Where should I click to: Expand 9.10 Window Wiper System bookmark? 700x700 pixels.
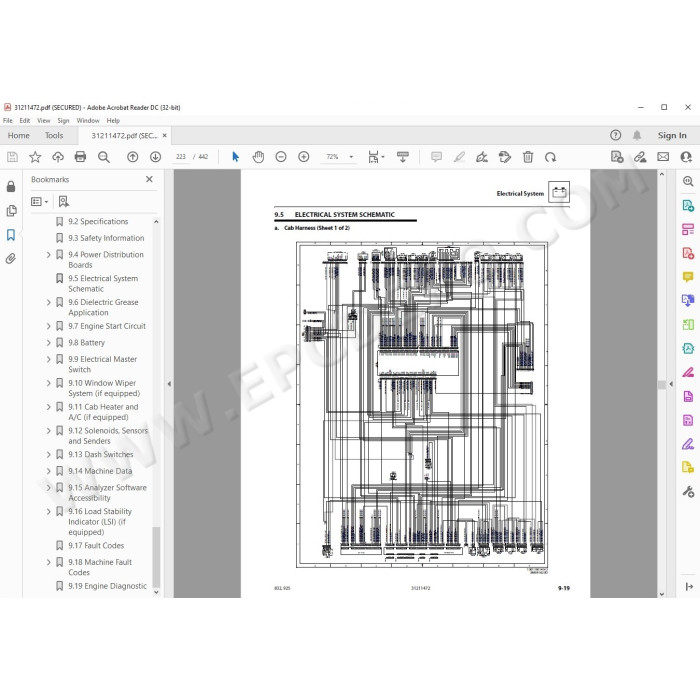[x=49, y=383]
